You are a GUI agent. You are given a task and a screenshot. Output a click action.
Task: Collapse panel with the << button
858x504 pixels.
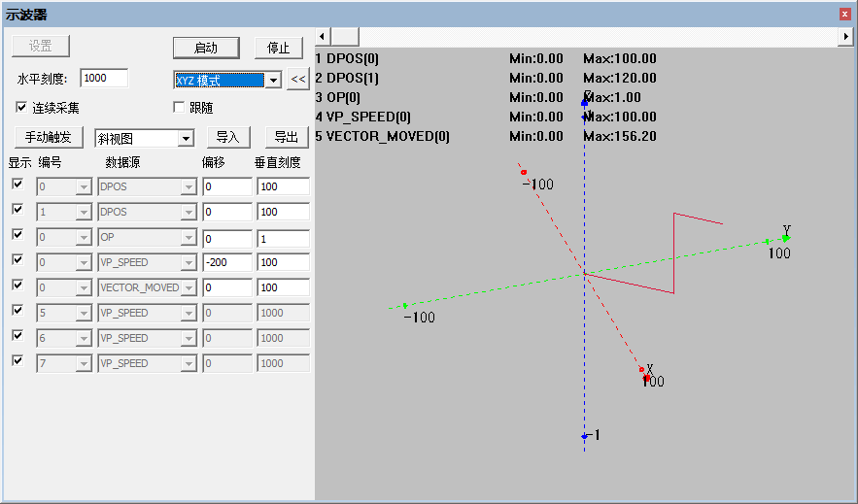pyautogui.click(x=298, y=80)
